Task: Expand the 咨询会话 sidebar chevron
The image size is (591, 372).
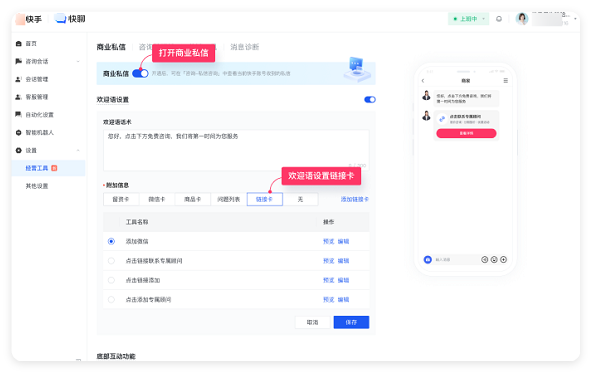Action: point(78,61)
